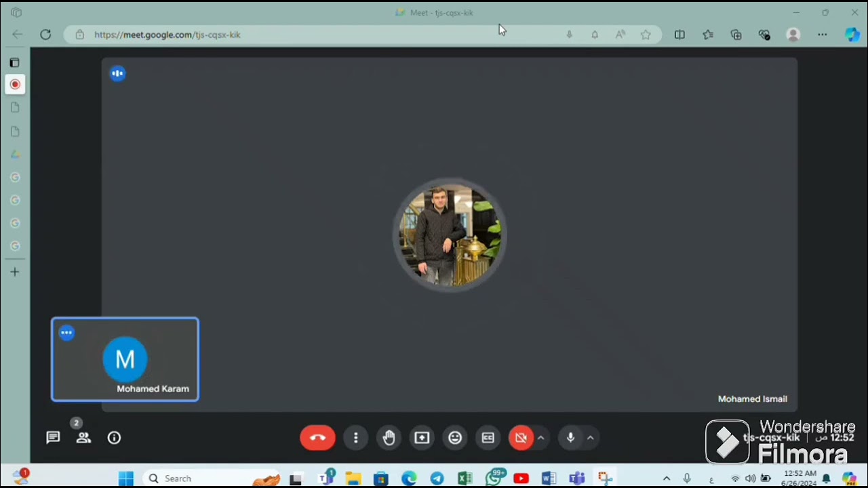Click the browser address bar URL

pyautogui.click(x=167, y=35)
